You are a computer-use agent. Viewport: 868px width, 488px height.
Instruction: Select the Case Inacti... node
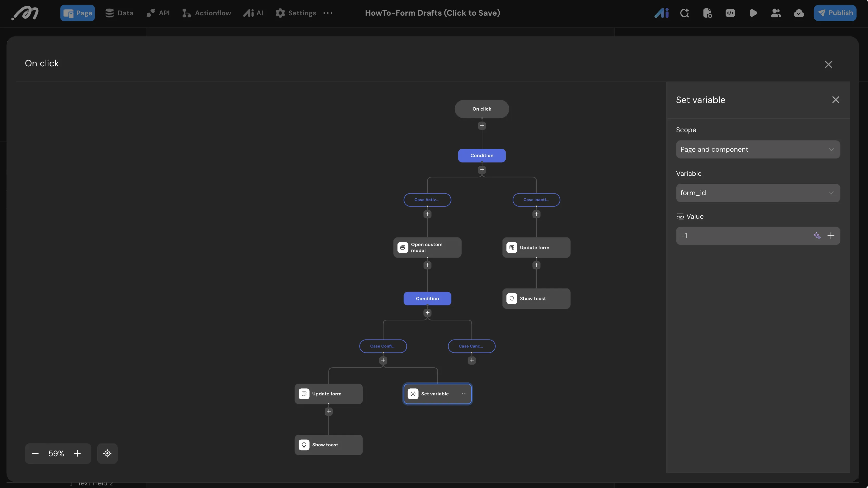(536, 200)
